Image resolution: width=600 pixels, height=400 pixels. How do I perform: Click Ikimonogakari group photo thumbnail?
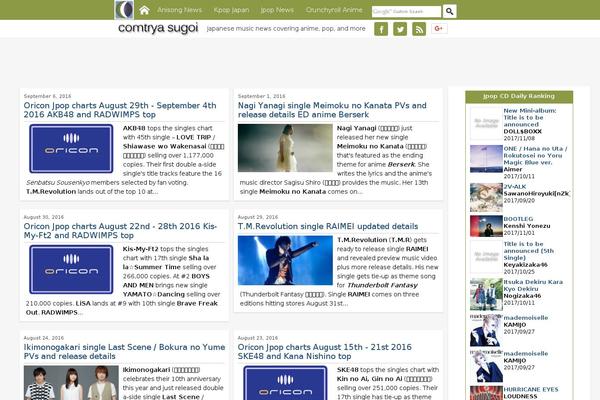(x=71, y=383)
